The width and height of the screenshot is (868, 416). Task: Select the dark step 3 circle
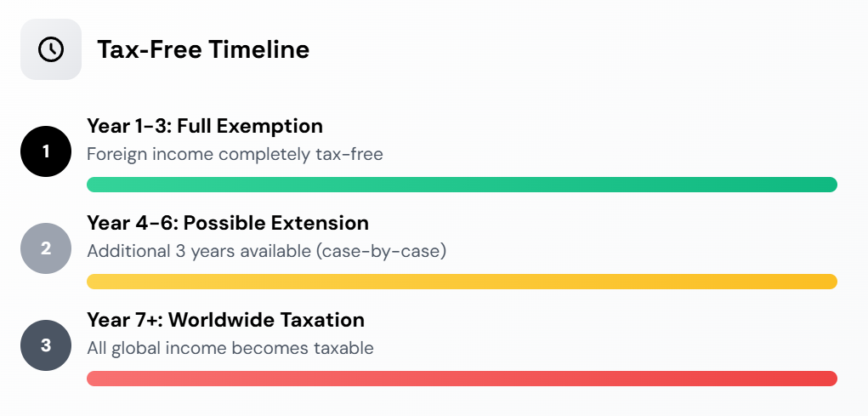tap(46, 345)
